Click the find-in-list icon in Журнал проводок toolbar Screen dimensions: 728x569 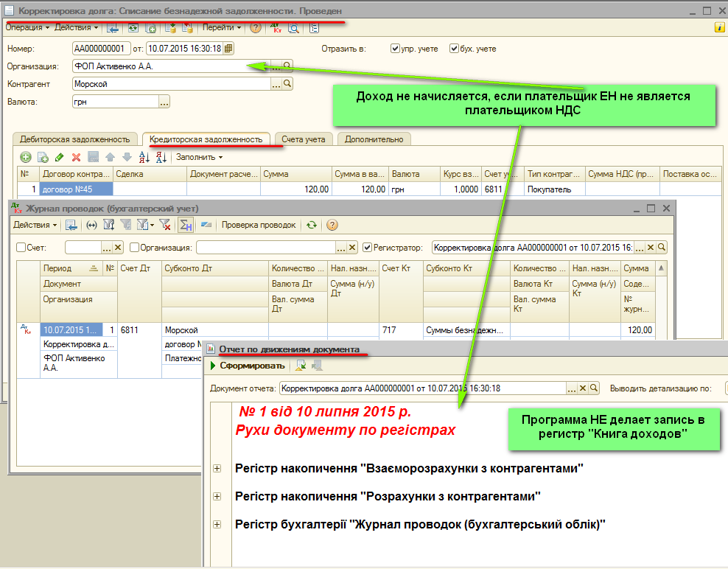(71, 226)
